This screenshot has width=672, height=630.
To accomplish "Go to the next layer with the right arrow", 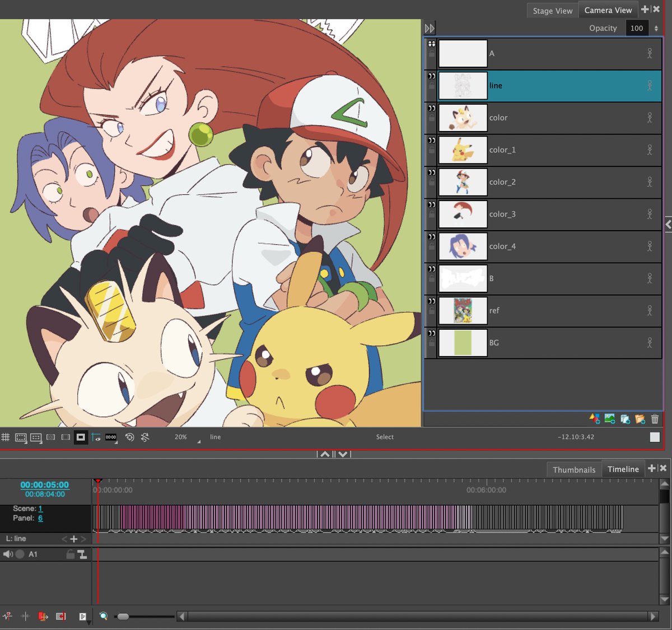I will (83, 539).
